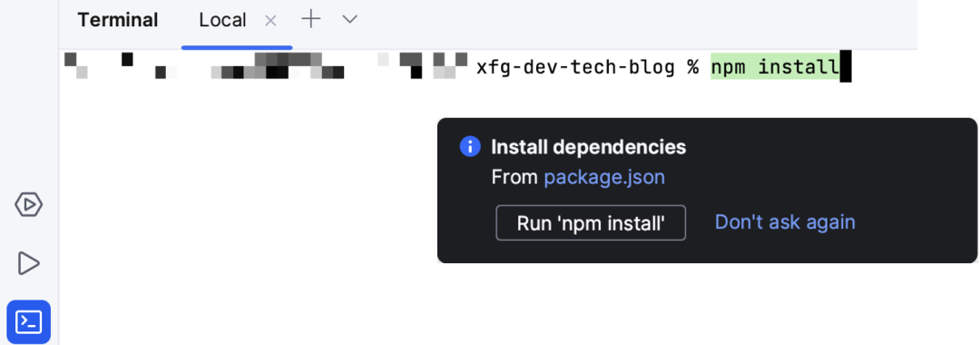This screenshot has height=345, width=980.
Task: Click the black terminal cursor block
Action: 846,67
